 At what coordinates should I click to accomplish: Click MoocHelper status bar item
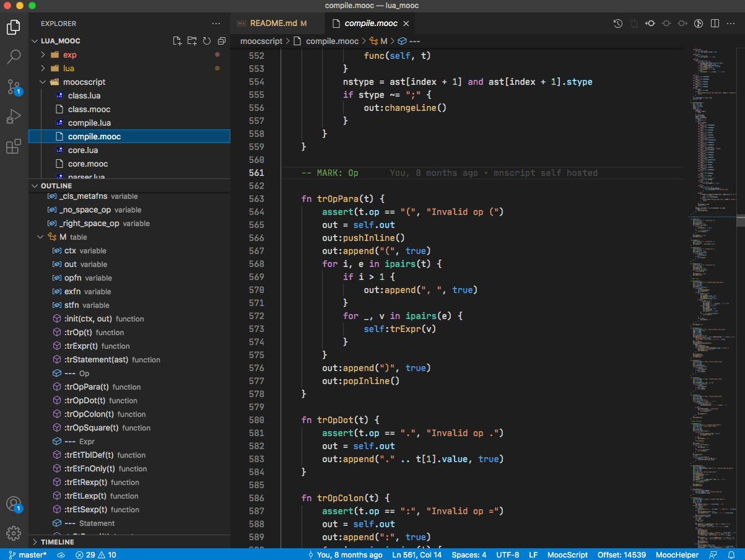pos(677,554)
